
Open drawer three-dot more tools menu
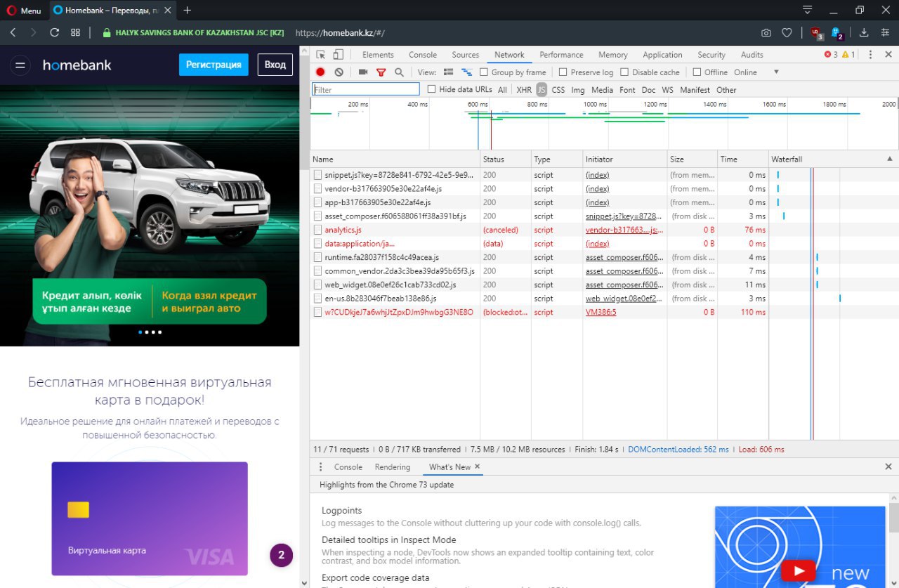pyautogui.click(x=321, y=467)
